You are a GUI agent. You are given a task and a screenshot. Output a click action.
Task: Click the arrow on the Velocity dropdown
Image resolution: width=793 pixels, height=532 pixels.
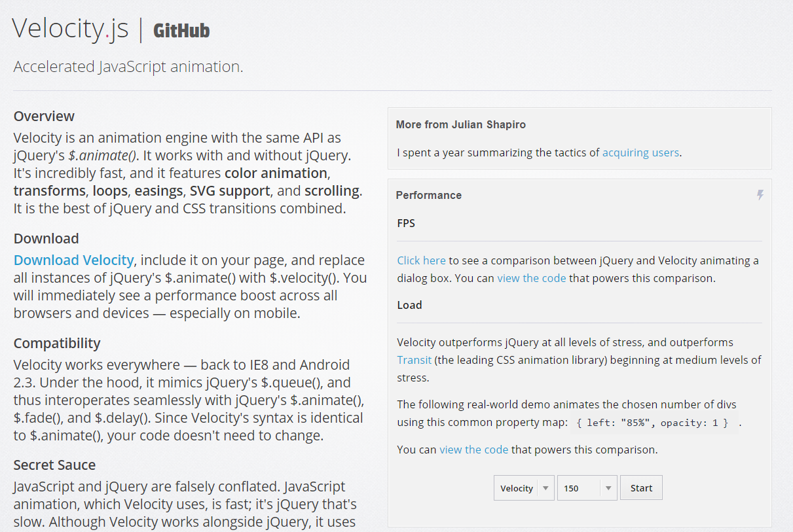click(545, 488)
